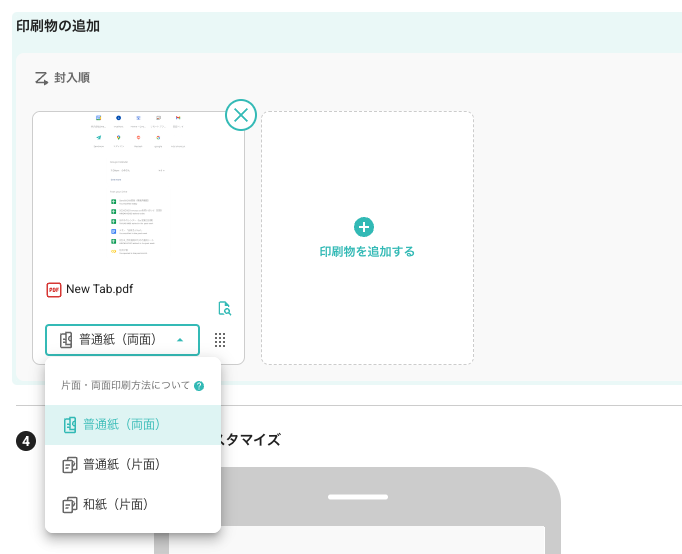This screenshot has width=682, height=554.
Task: Choose 普通紙（片面）option
Action: click(133, 465)
